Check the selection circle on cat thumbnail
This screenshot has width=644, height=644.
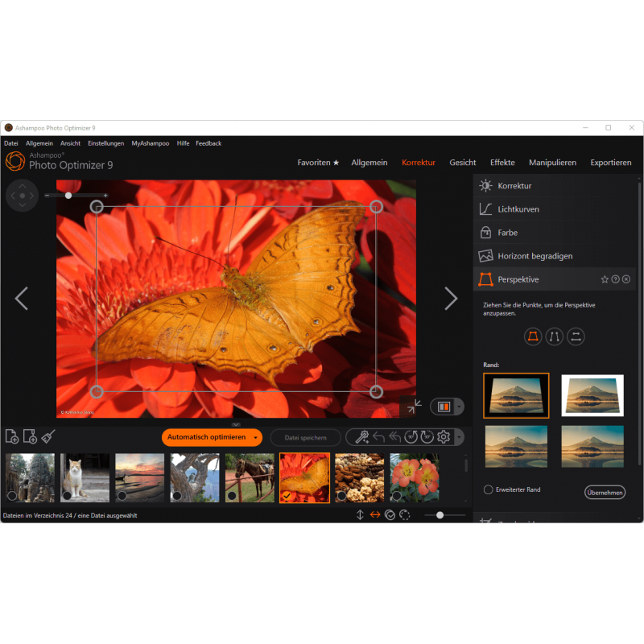[x=68, y=496]
